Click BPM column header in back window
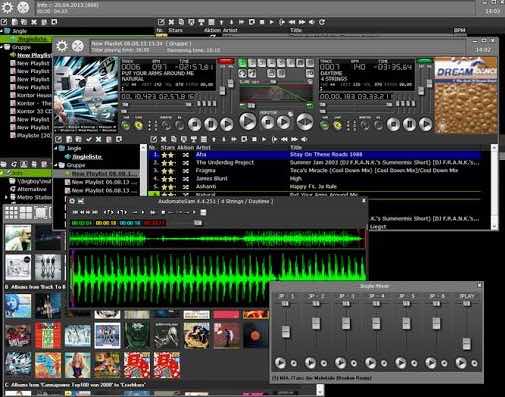 click(459, 30)
